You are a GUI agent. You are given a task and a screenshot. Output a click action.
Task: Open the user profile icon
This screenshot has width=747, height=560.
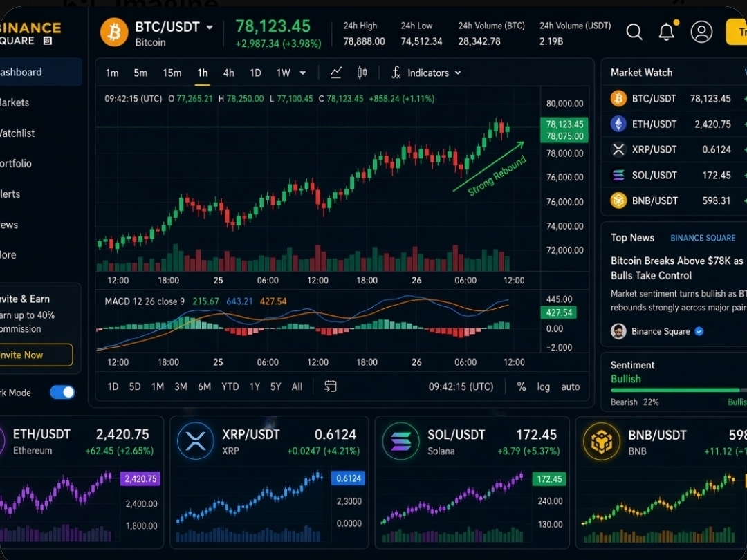click(x=701, y=32)
